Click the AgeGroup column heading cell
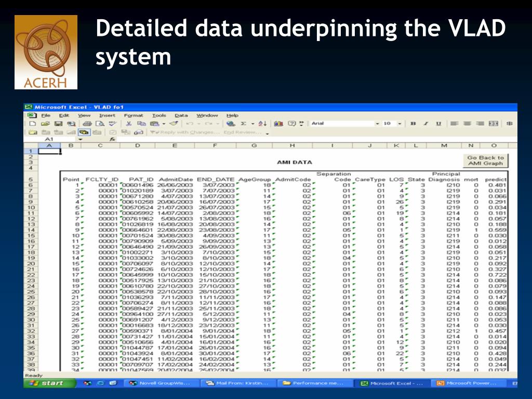The height and width of the screenshot is (399, 532). (255, 179)
